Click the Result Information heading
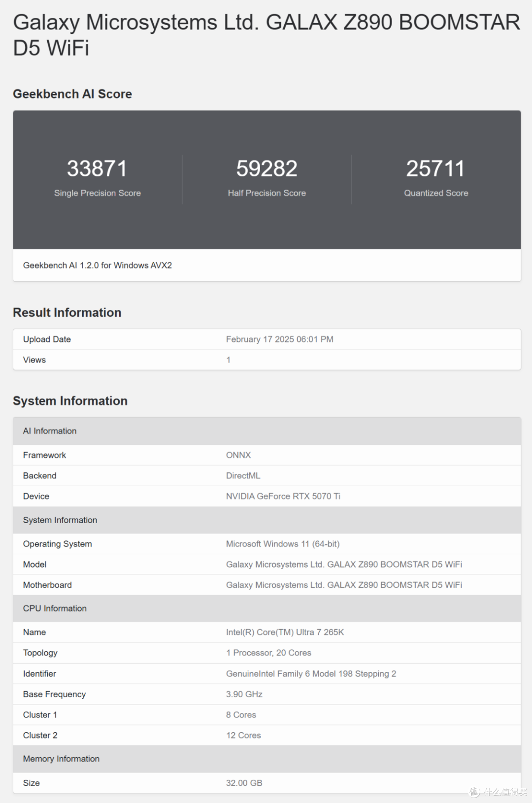 (67, 313)
